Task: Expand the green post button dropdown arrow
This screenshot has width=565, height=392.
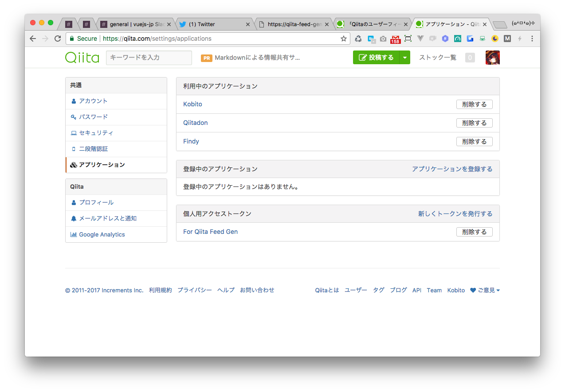Action: point(404,57)
